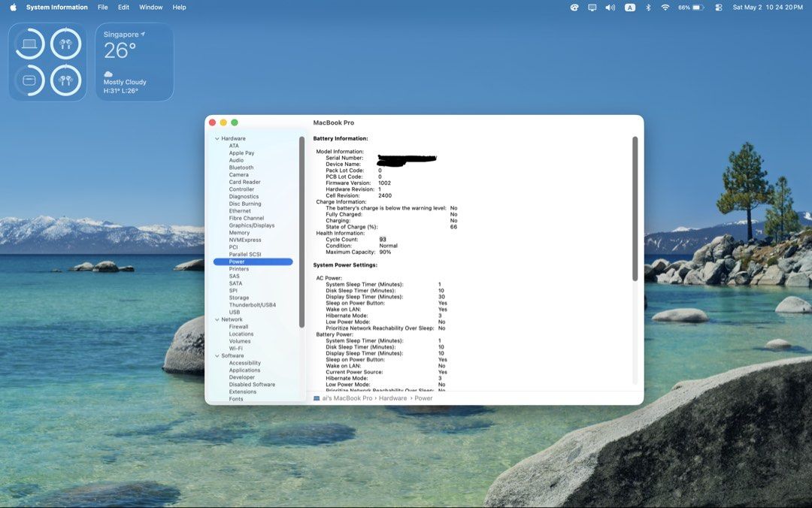Select SPI in the sidebar
Screen dimensions: 812x508
(233, 291)
